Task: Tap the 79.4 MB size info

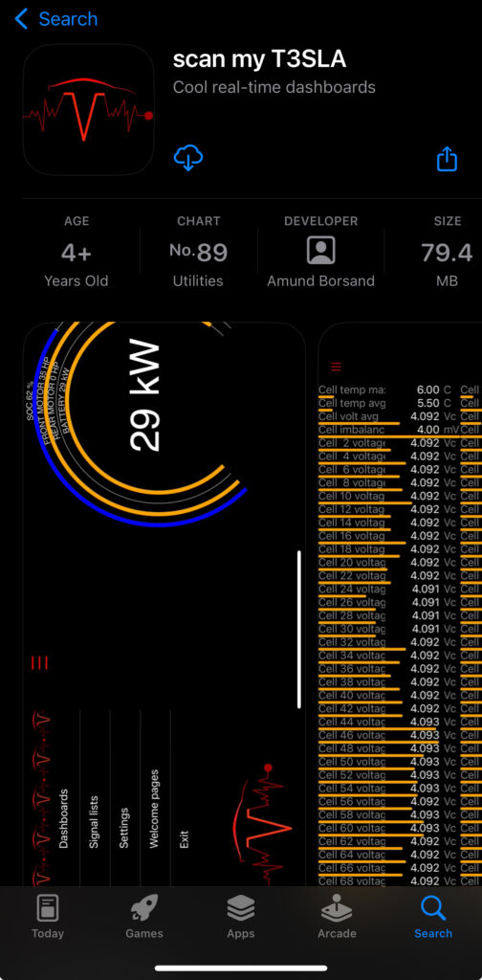Action: pyautogui.click(x=447, y=253)
